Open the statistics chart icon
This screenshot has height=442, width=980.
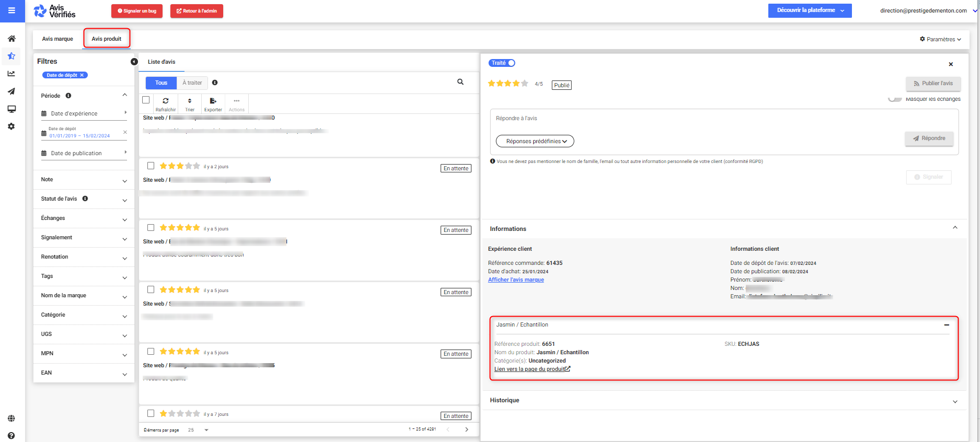click(11, 74)
